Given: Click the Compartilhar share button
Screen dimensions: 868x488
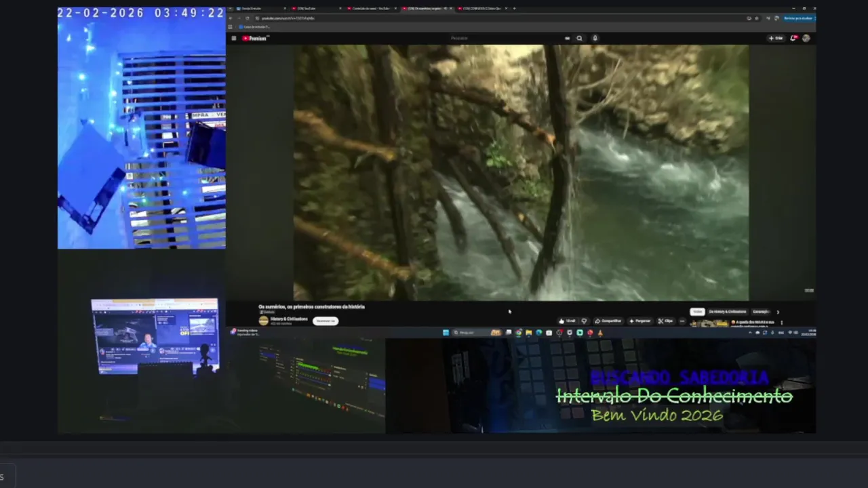Looking at the screenshot, I should (609, 321).
